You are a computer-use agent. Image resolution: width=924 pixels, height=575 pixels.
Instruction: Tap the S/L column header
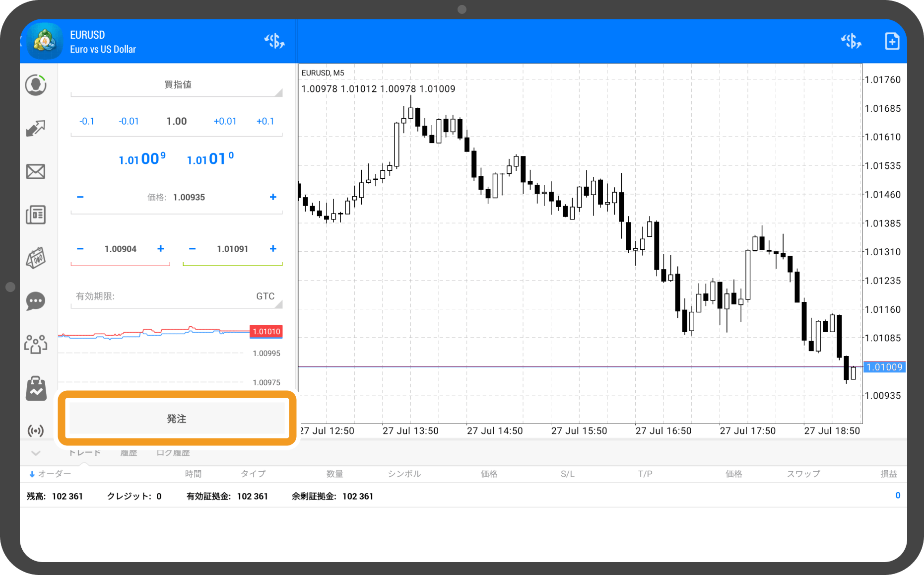point(568,474)
